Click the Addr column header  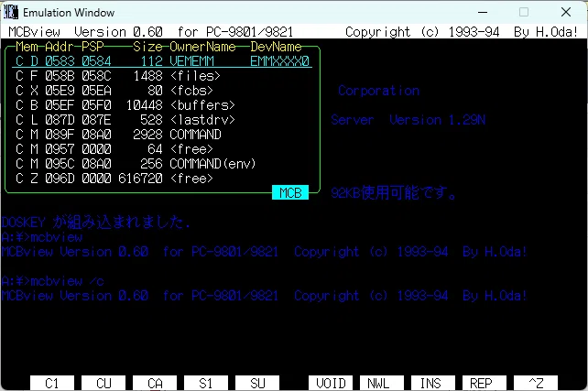(x=60, y=47)
